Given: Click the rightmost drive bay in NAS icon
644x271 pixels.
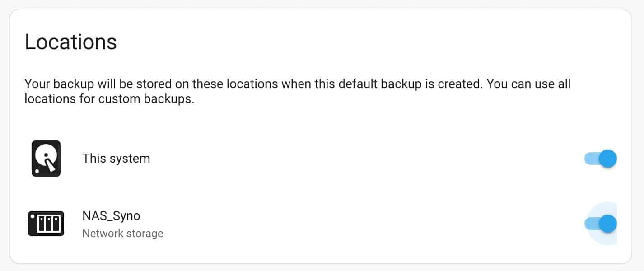Looking at the screenshot, I should click(56, 224).
